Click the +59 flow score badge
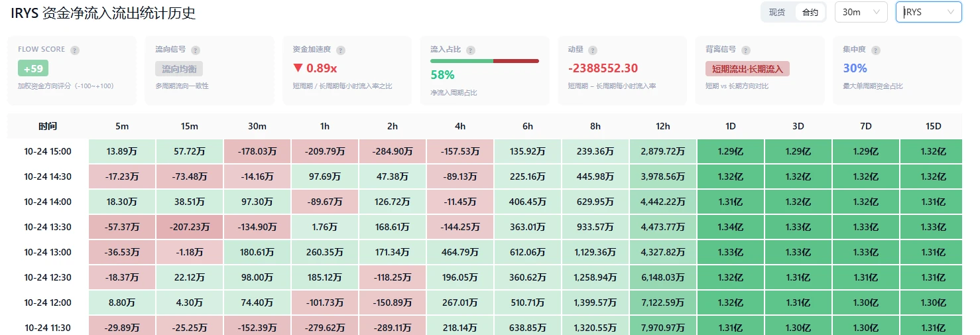This screenshot has width=980, height=335. tap(33, 68)
